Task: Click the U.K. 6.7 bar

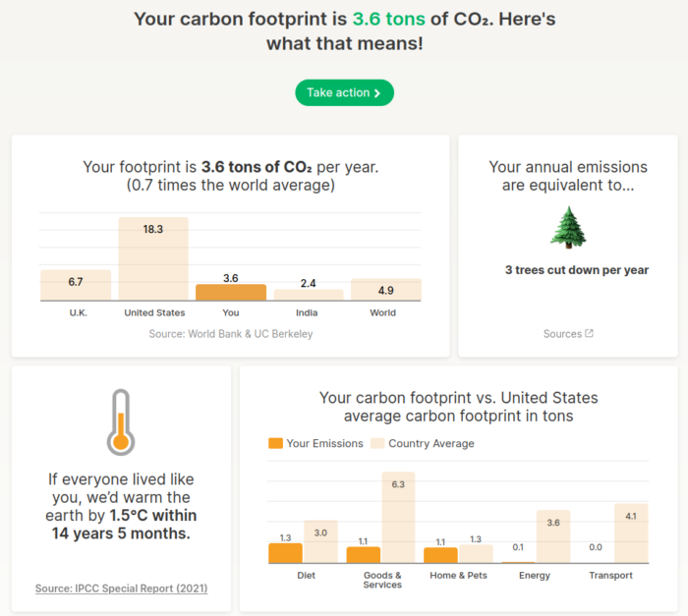Action: tap(76, 285)
